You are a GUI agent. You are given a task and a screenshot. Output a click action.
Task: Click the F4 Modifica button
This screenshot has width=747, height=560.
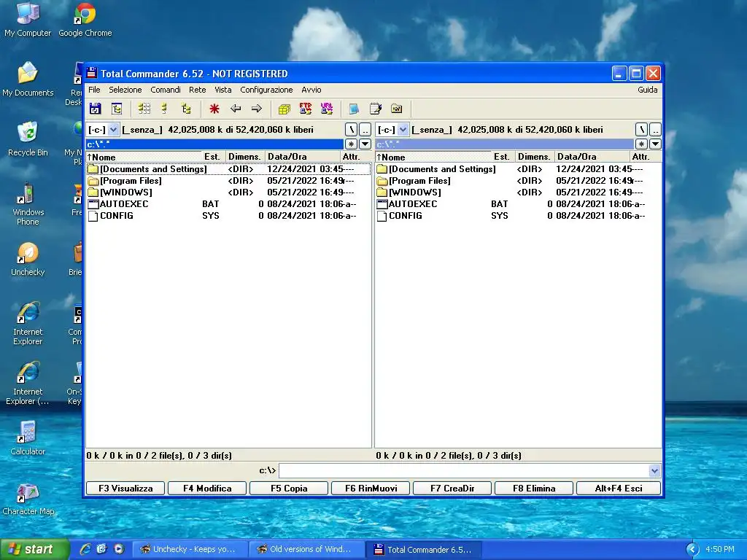pyautogui.click(x=207, y=488)
